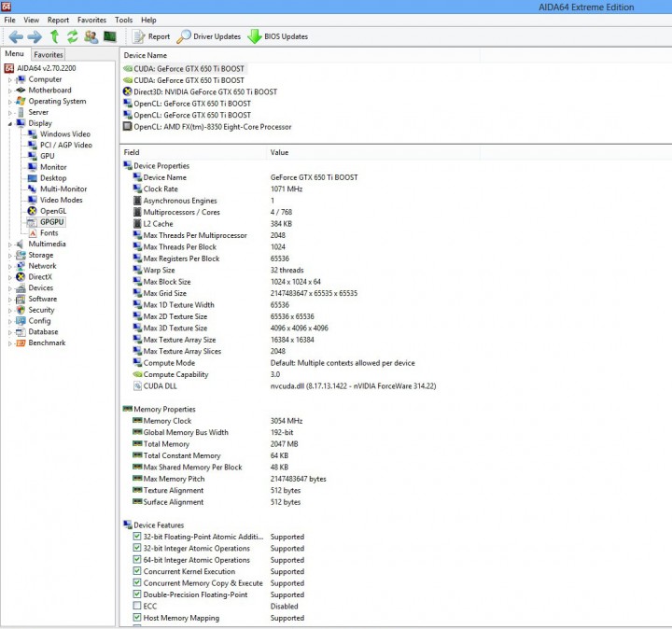
Task: Click the green Up arrow toolbar icon
Action: (54, 36)
